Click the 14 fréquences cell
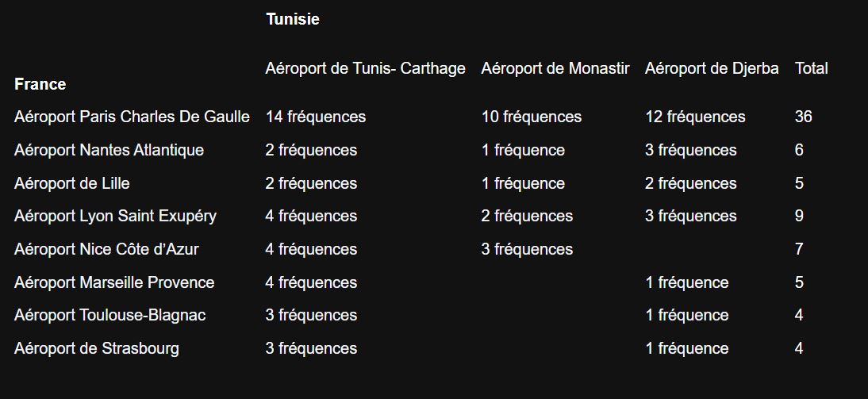This screenshot has height=399, width=868. tap(316, 117)
